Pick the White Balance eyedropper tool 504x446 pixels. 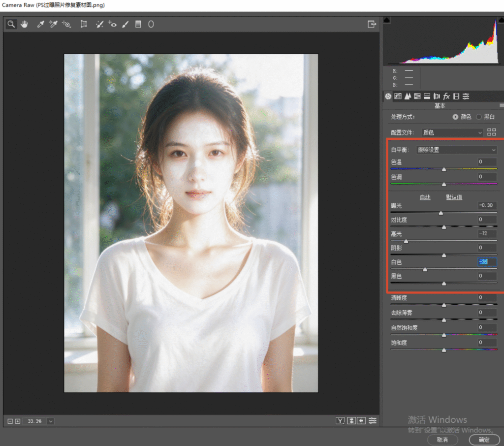(40, 24)
